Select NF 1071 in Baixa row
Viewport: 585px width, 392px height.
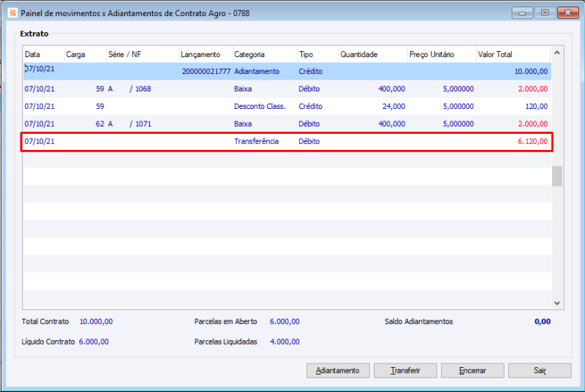click(143, 124)
